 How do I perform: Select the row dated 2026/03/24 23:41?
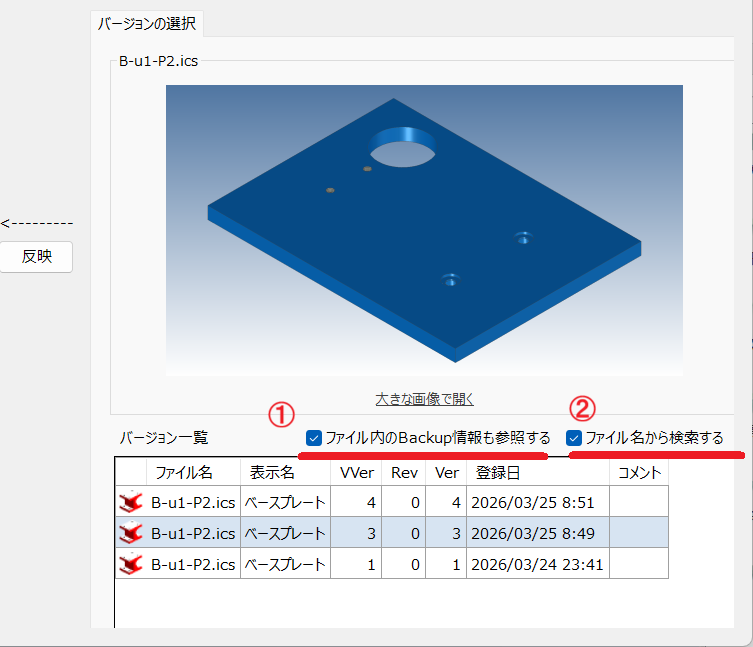[x=392, y=564]
